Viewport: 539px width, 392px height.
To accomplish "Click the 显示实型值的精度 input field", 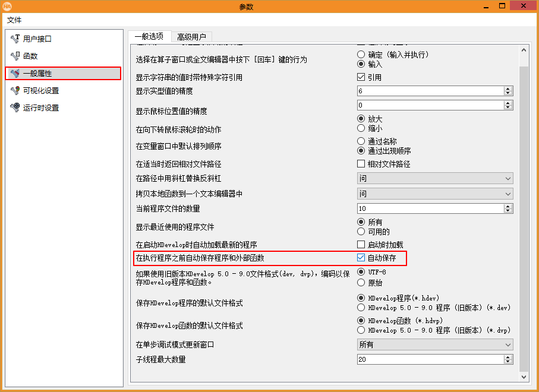I will 430,91.
